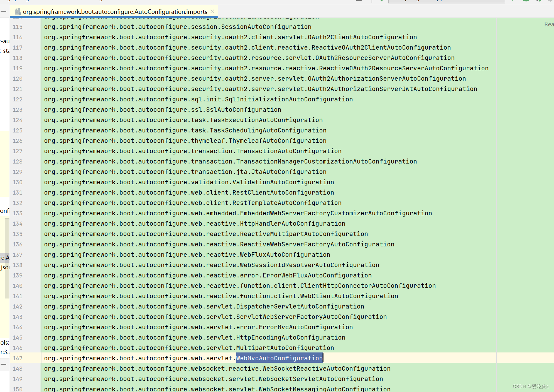Click the line ending in RestTemplateAutoConfiguration
Viewport: 554px width, 392px height.
click(x=193, y=203)
